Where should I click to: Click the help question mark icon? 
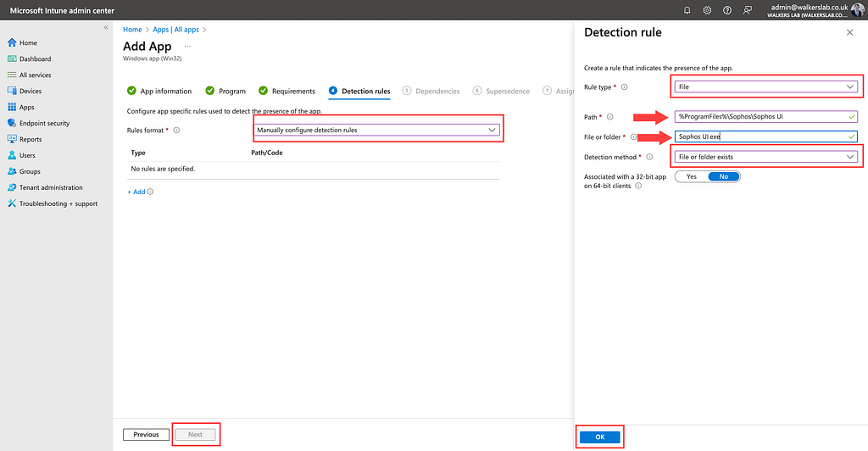(727, 10)
